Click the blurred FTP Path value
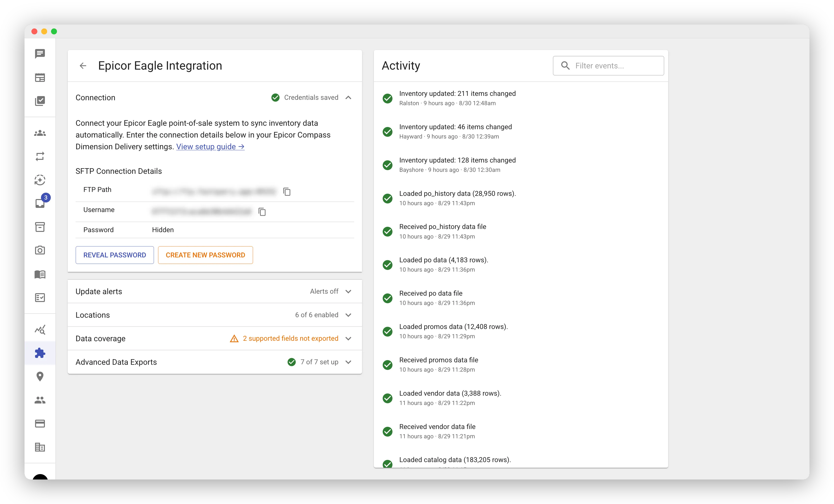 point(214,192)
